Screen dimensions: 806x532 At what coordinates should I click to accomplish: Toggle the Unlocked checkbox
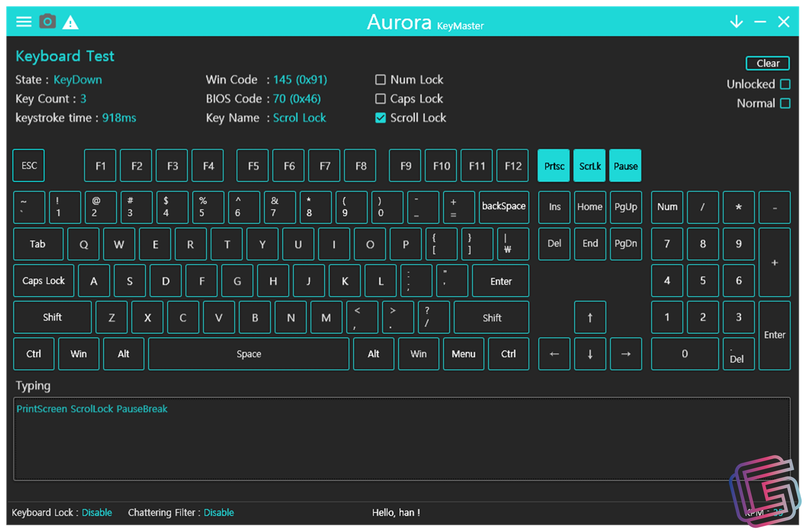[x=785, y=84]
